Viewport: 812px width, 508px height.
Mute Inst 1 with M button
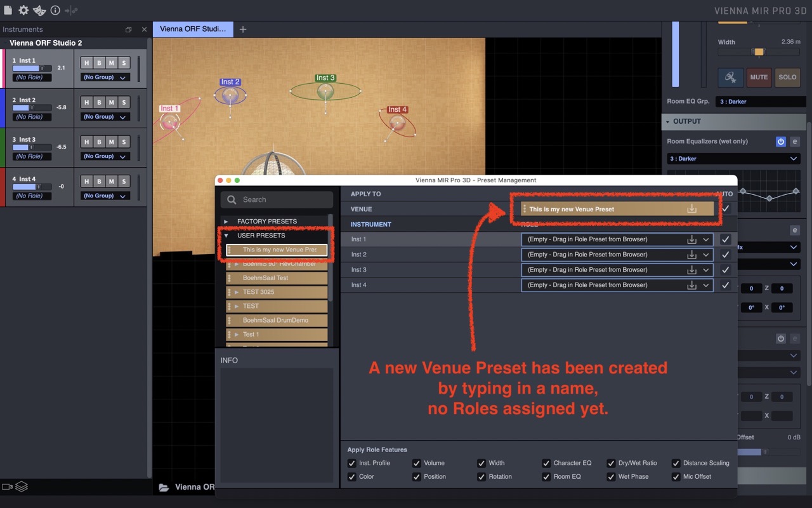[x=112, y=63]
